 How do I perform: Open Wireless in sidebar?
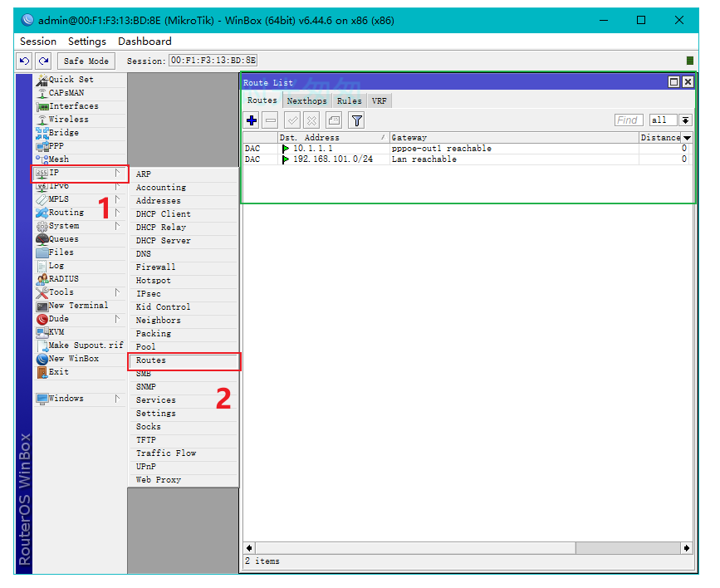(81, 120)
